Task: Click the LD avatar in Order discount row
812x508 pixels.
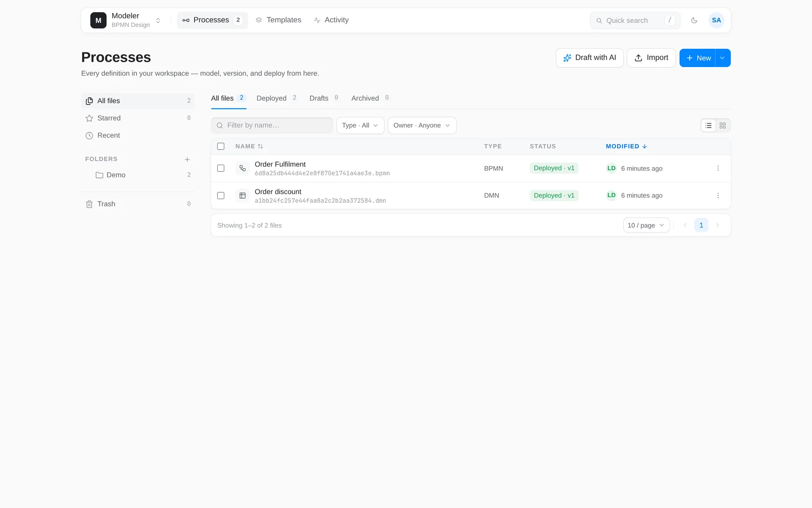Action: click(612, 196)
